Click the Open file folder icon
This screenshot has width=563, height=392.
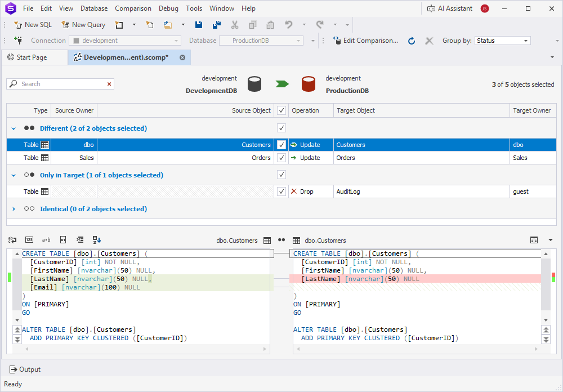168,25
